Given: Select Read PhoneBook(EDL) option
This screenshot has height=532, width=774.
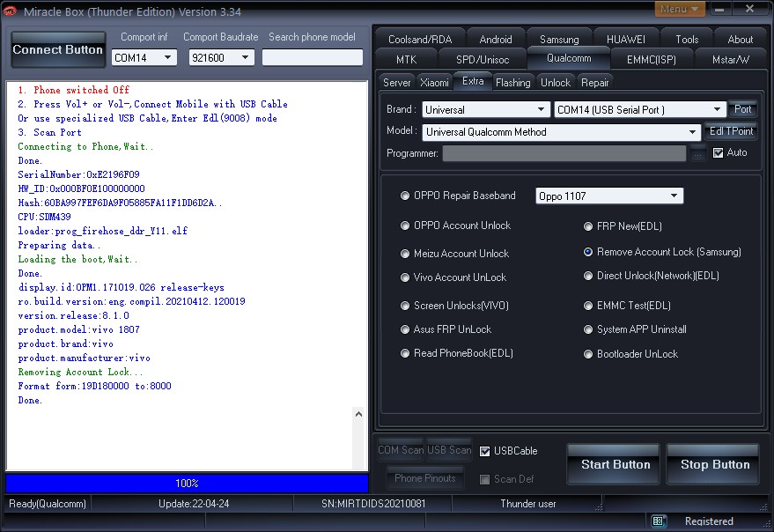Looking at the screenshot, I should [405, 353].
